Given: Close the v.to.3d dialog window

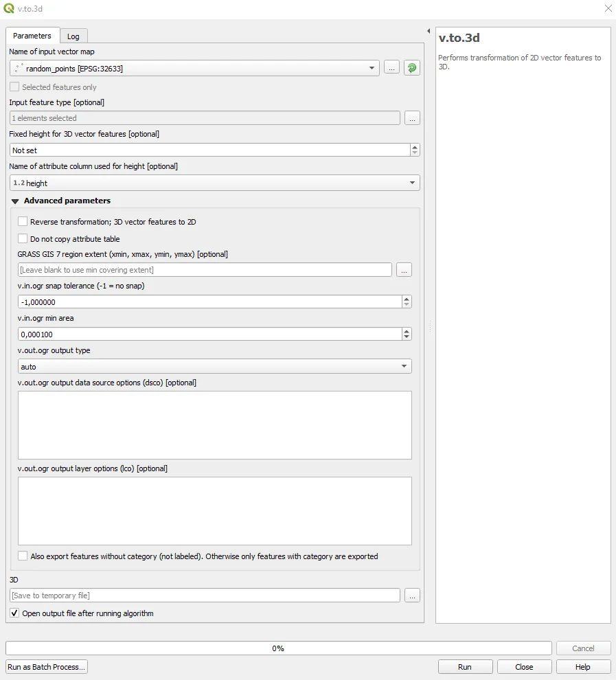Looking at the screenshot, I should click(608, 9).
